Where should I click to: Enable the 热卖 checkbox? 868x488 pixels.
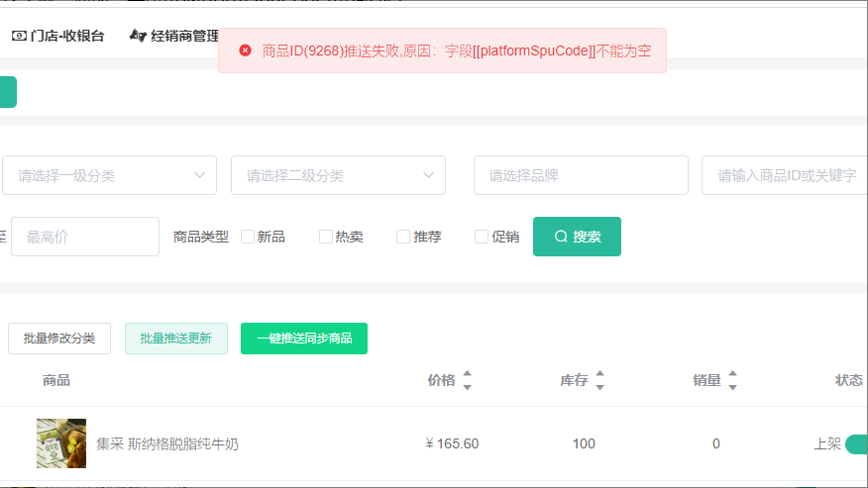[326, 237]
